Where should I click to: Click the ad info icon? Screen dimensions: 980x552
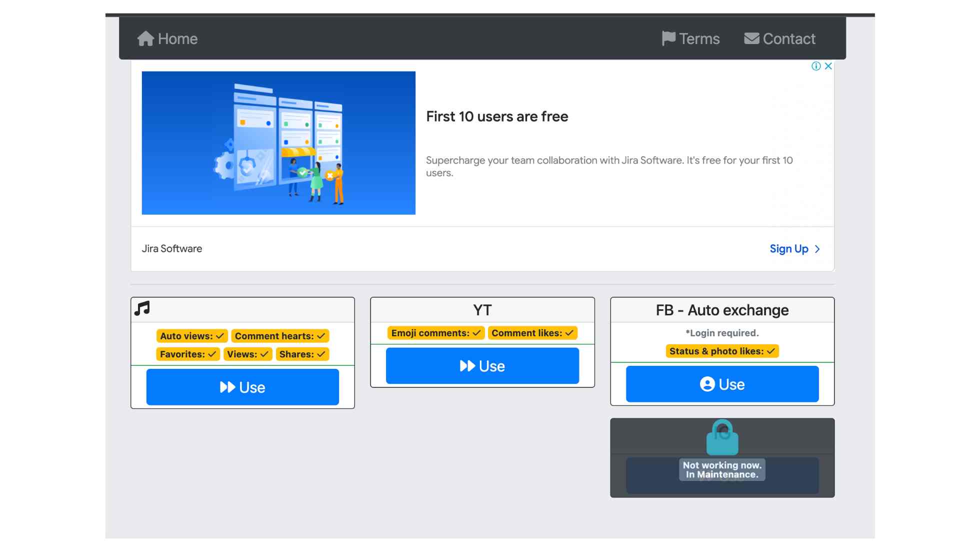(816, 66)
